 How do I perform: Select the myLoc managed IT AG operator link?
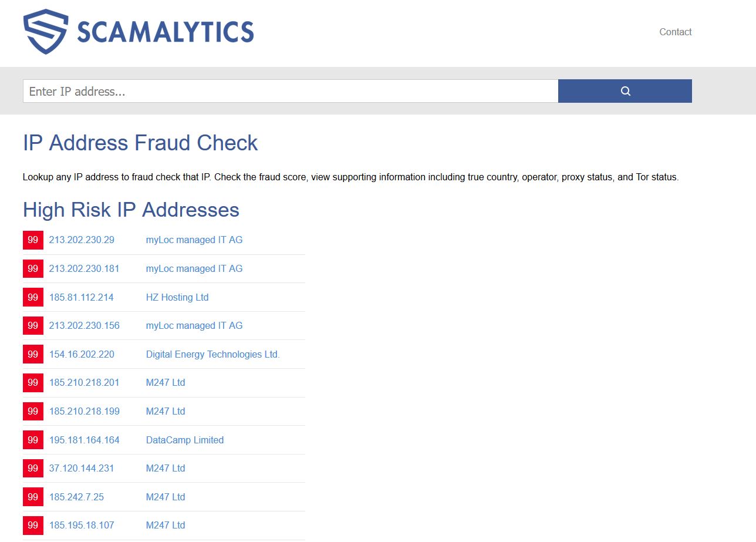click(194, 240)
